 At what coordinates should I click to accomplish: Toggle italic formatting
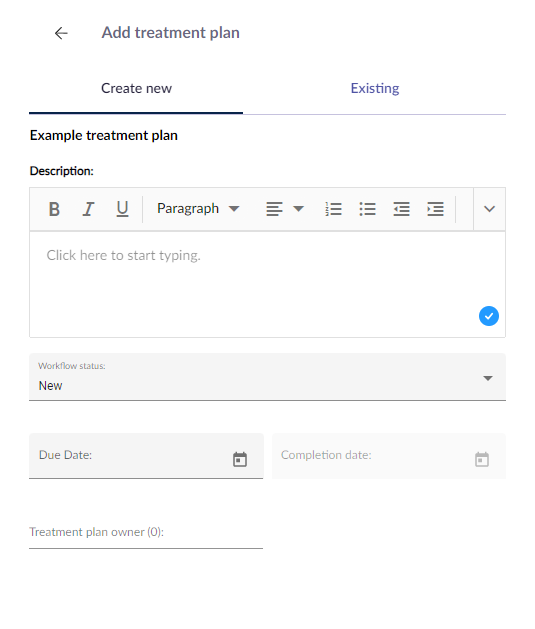[88, 209]
